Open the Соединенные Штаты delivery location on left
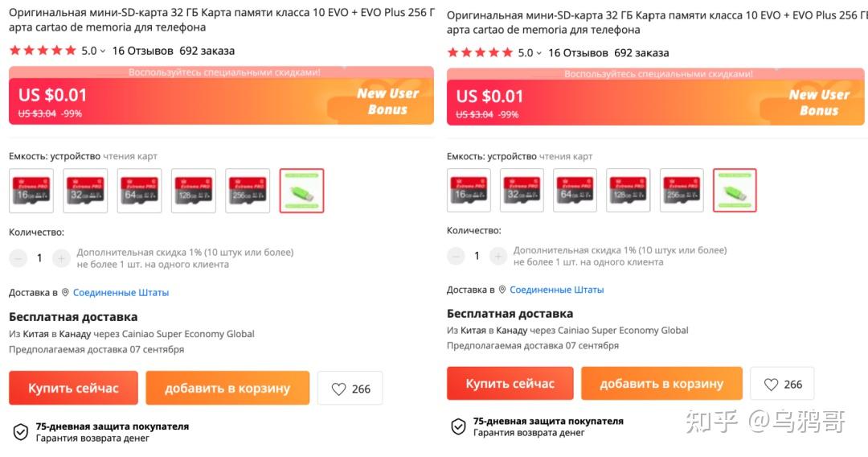The image size is (868, 457). [x=121, y=292]
